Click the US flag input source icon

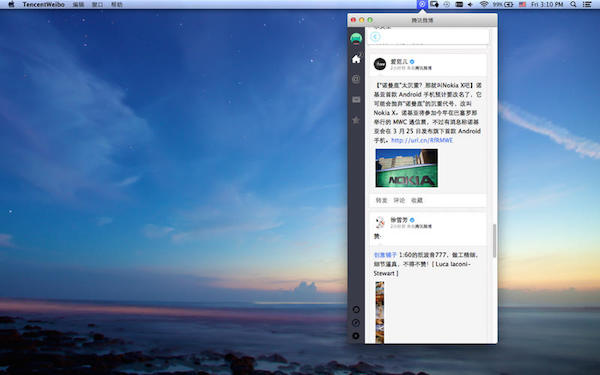pos(522,4)
